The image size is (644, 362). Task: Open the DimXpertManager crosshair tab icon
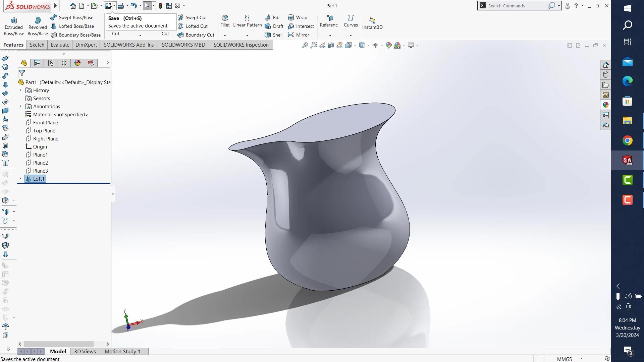(x=64, y=63)
